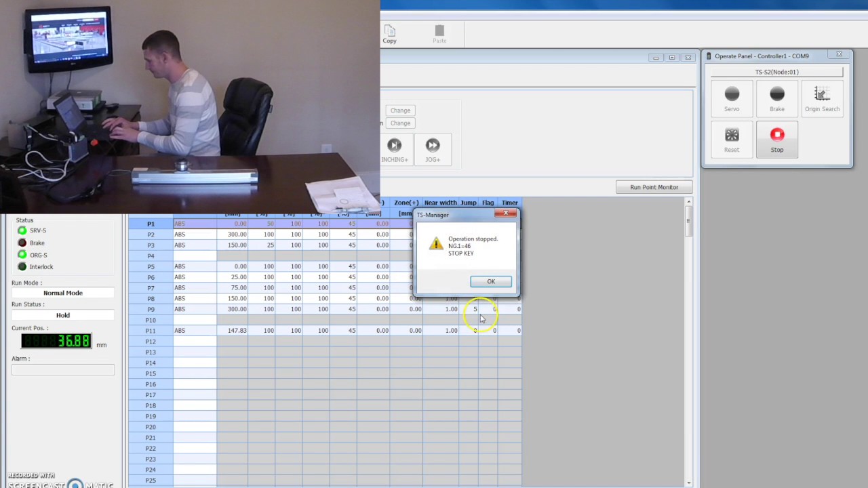This screenshot has height=488, width=868.
Task: Select the P9 row header
Action: [151, 309]
